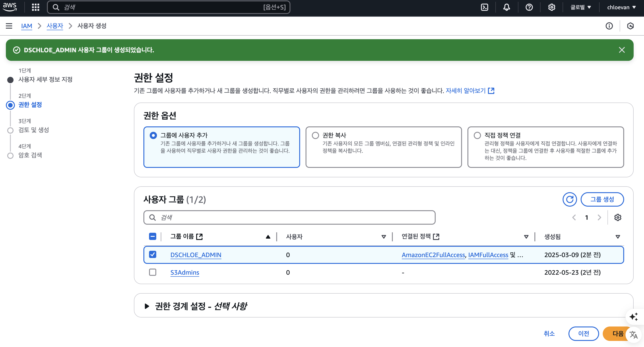Click the 2025-03-09 (2분 전) date cell

click(x=572, y=255)
